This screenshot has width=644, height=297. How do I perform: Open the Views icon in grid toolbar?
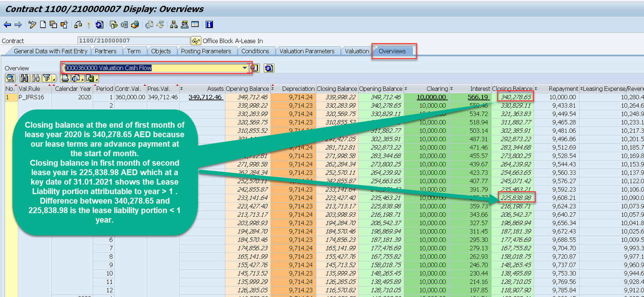77,78
